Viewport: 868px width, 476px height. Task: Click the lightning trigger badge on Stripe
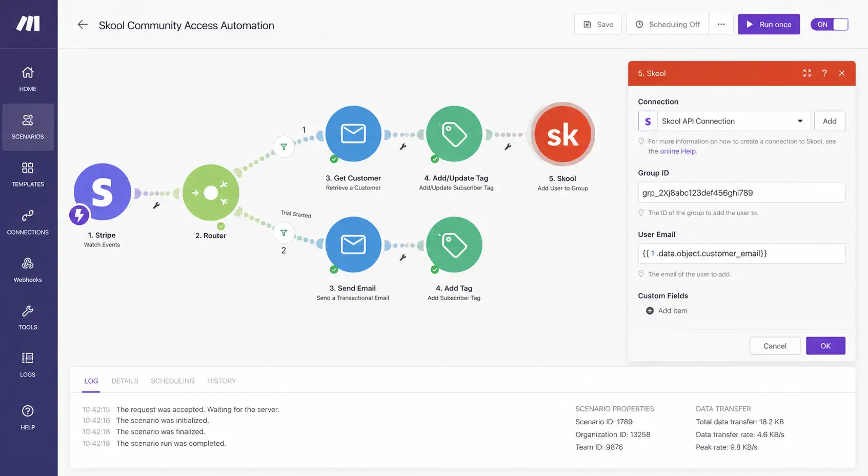[79, 215]
